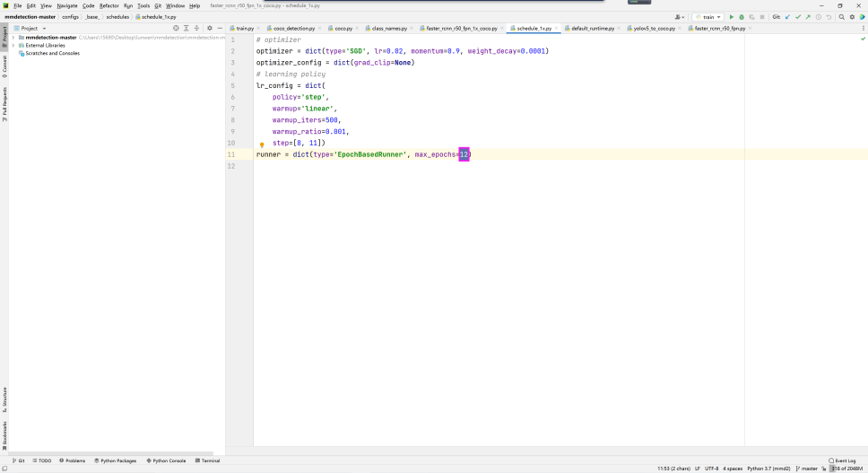Toggle Pull Requests side panel
This screenshot has width=868, height=473.
click(4, 104)
